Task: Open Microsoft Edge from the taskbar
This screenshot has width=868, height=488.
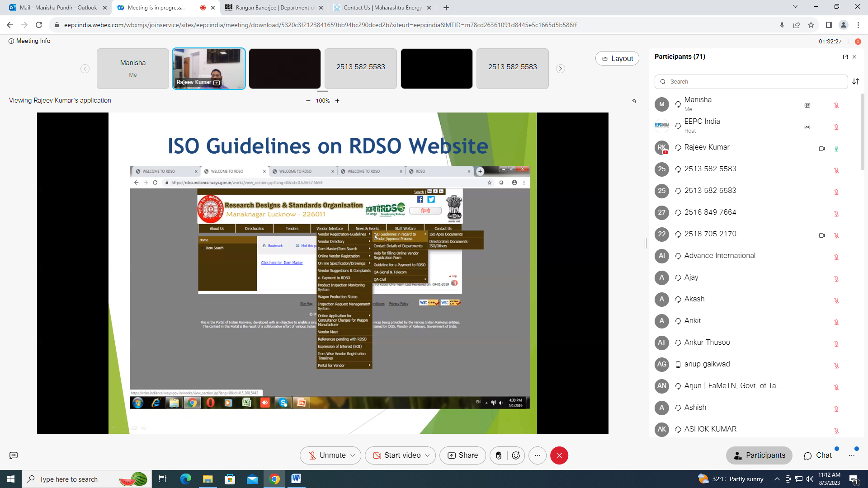Action: tap(186, 479)
